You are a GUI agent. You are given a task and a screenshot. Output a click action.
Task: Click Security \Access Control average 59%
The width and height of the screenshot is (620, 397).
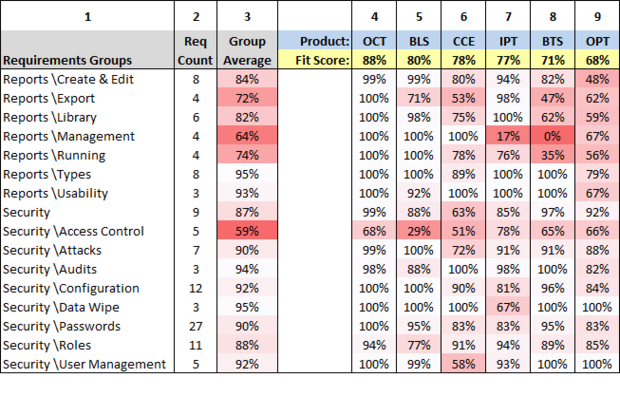(247, 231)
